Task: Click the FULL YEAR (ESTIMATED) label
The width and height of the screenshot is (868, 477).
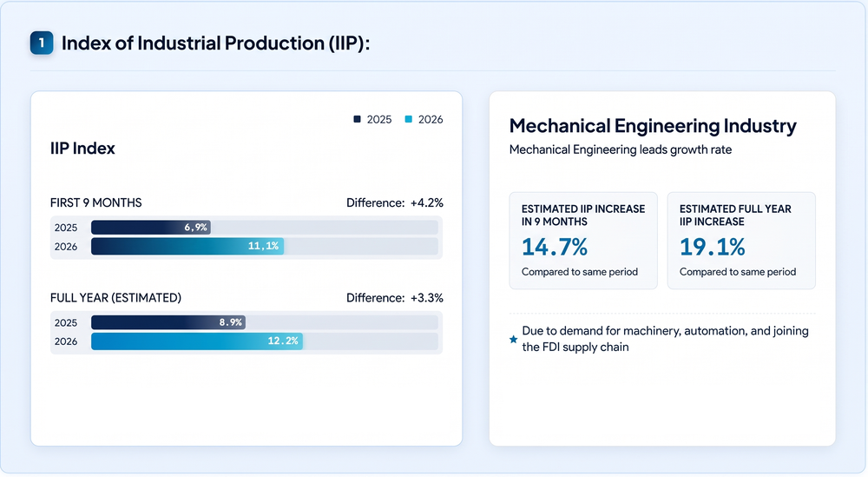Action: [115, 298]
